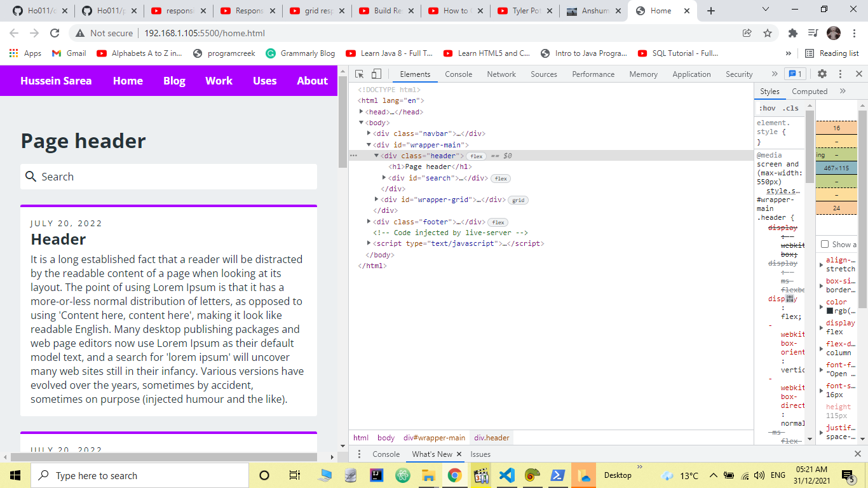This screenshot has height=488, width=868.
Task: Collapse the body element node
Action: coord(362,123)
